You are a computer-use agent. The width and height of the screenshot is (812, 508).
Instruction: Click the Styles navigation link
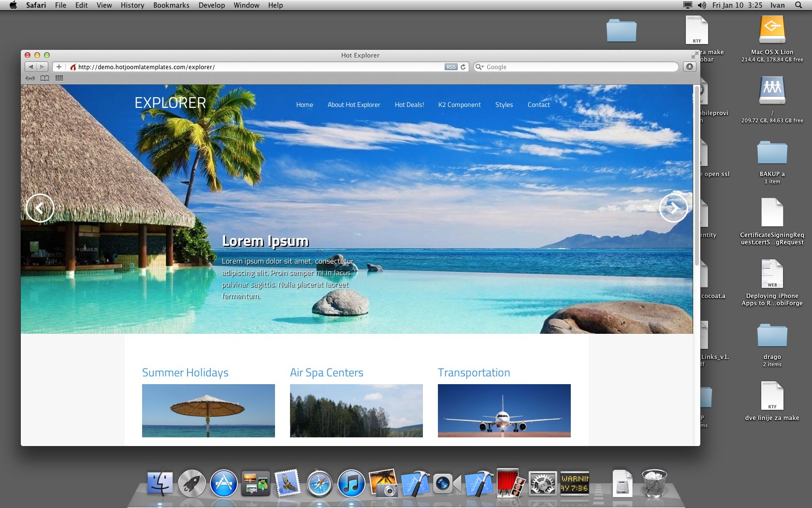click(x=504, y=105)
